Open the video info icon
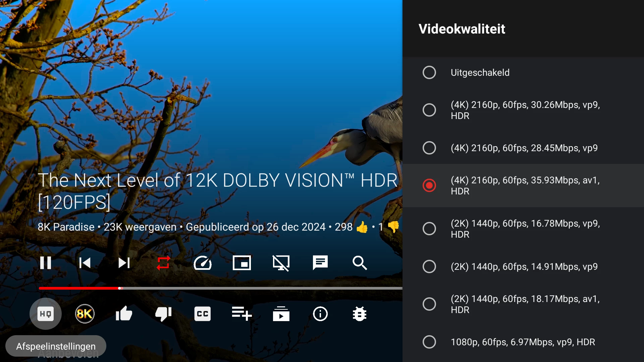Screen dimensions: 644x362 pos(320,314)
